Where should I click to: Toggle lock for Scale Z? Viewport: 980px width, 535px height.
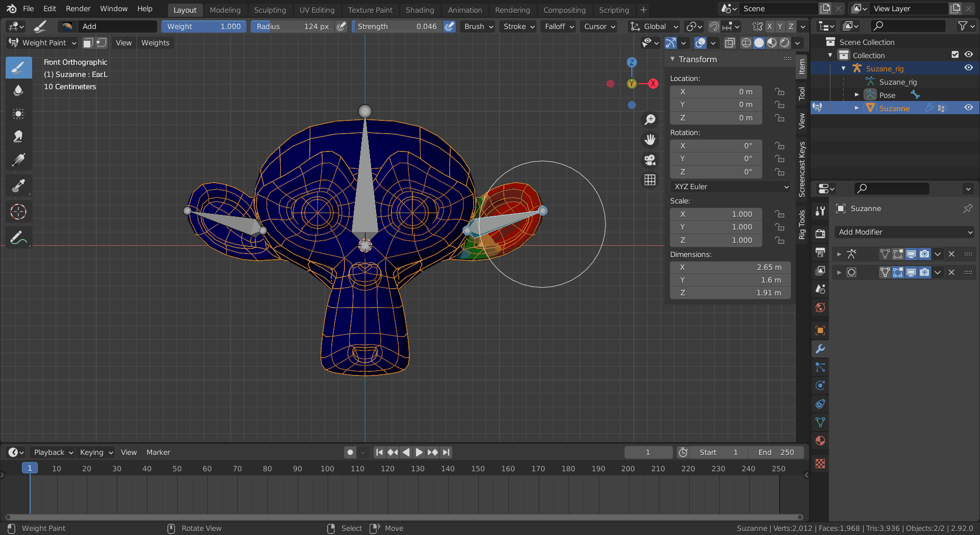click(779, 240)
